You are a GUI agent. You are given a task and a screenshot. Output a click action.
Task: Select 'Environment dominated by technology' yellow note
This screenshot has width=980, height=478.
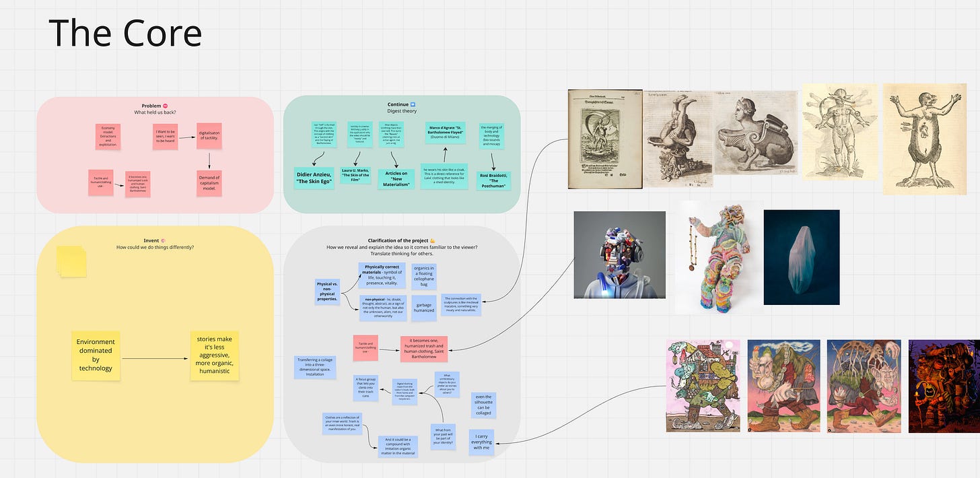tap(96, 355)
